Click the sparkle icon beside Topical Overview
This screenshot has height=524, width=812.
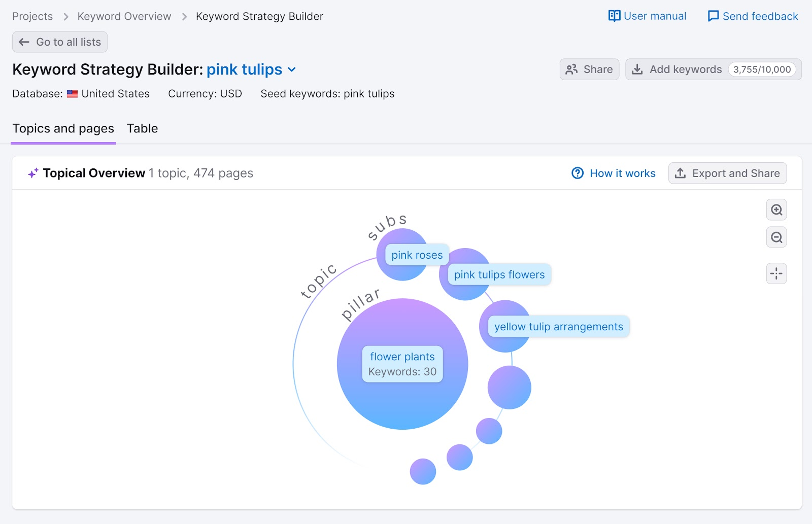(x=33, y=173)
